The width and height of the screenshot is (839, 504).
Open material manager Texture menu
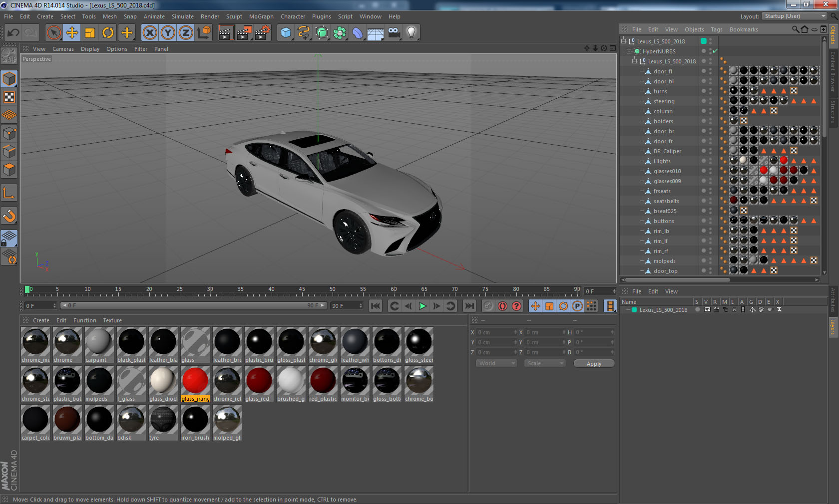click(x=112, y=320)
